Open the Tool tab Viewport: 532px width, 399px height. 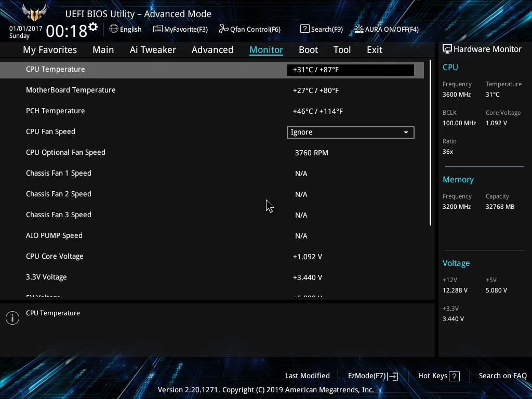tap(342, 50)
